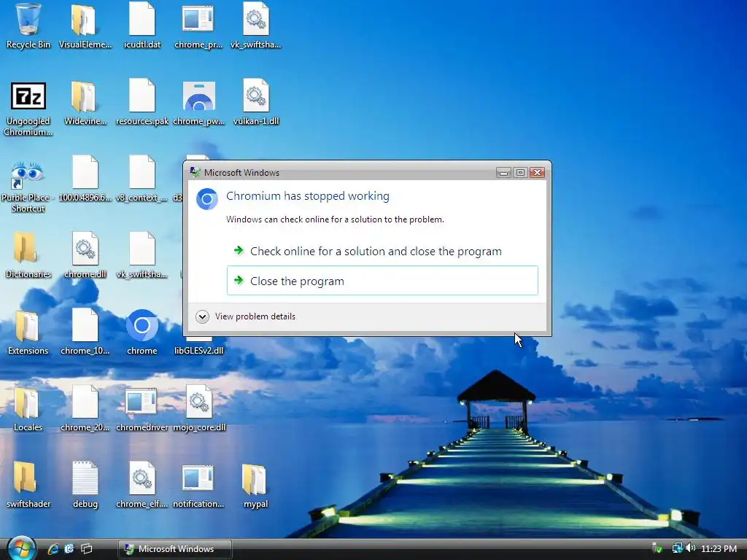Select the Purble Place Shortcut icon
The image size is (747, 560).
click(28, 186)
